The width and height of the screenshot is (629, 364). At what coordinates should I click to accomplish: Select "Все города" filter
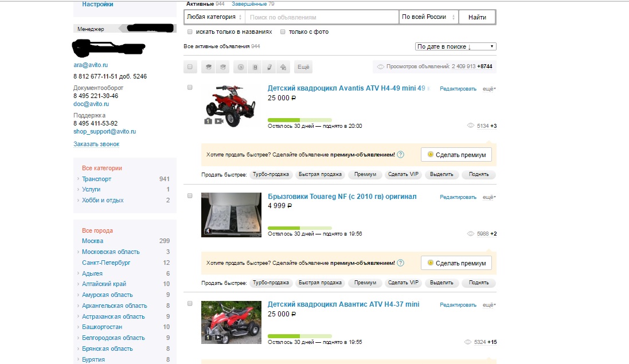click(97, 230)
